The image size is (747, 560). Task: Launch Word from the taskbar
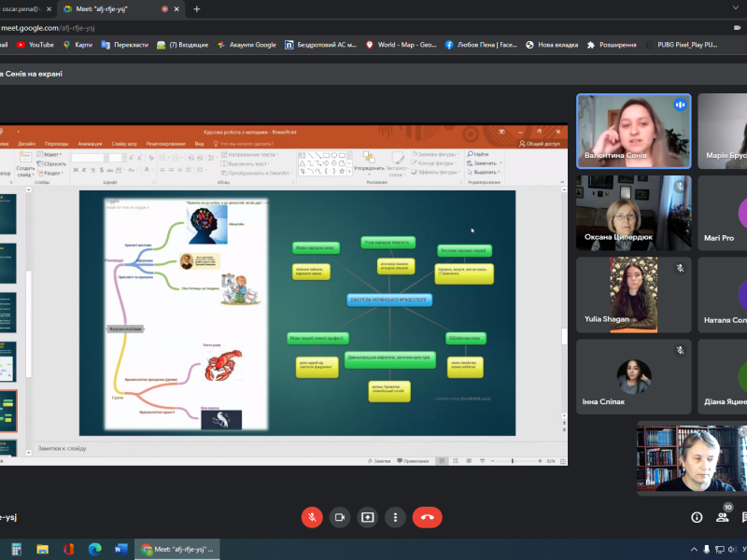[120, 549]
